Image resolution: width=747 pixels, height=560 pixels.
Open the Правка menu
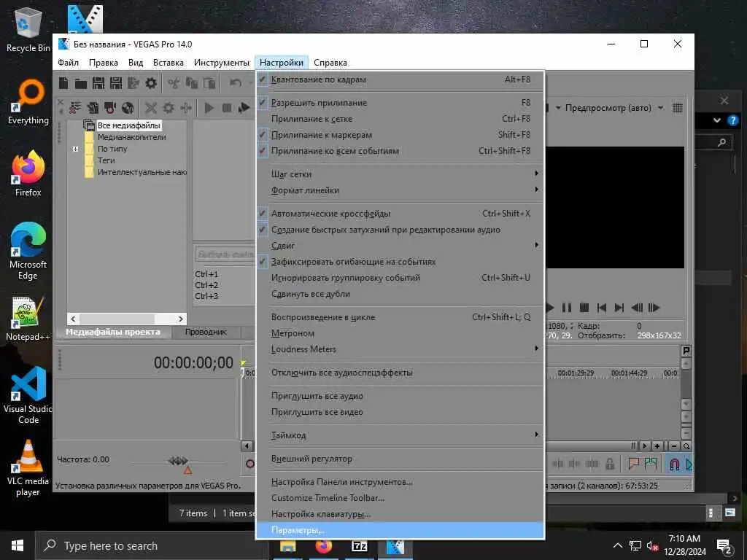pos(104,63)
